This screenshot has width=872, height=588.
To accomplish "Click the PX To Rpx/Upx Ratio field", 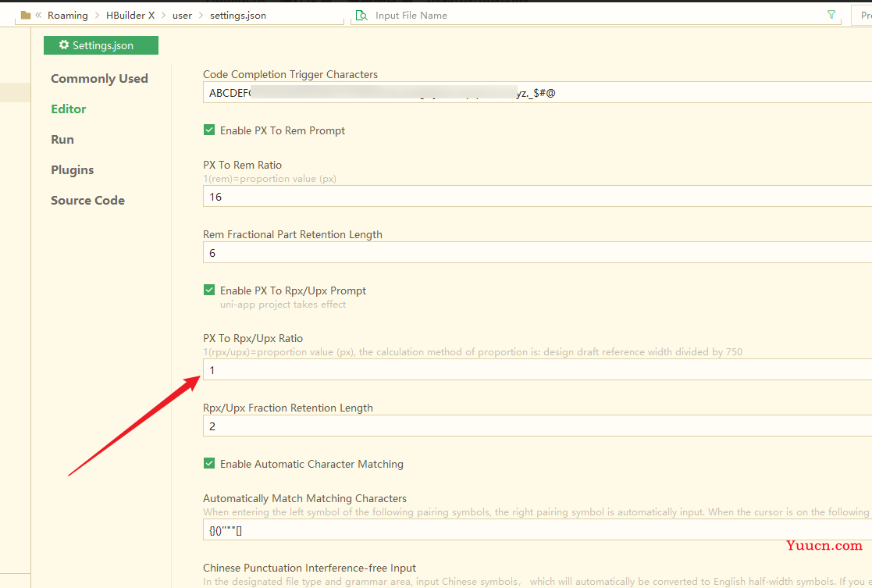I will (537, 370).
